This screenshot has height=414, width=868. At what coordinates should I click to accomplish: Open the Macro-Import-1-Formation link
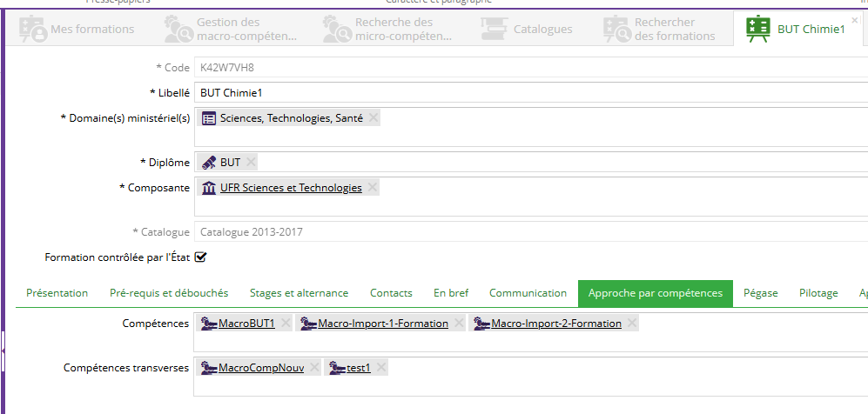pyautogui.click(x=383, y=324)
